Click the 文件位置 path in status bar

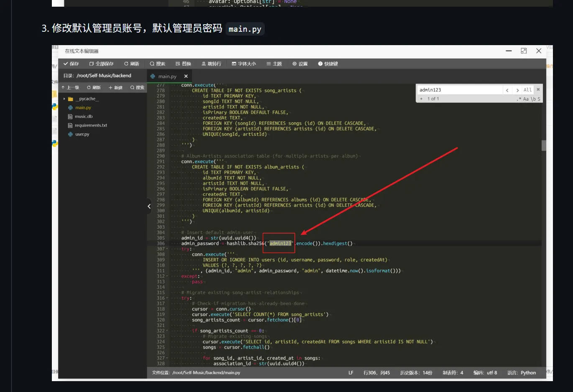click(x=196, y=373)
